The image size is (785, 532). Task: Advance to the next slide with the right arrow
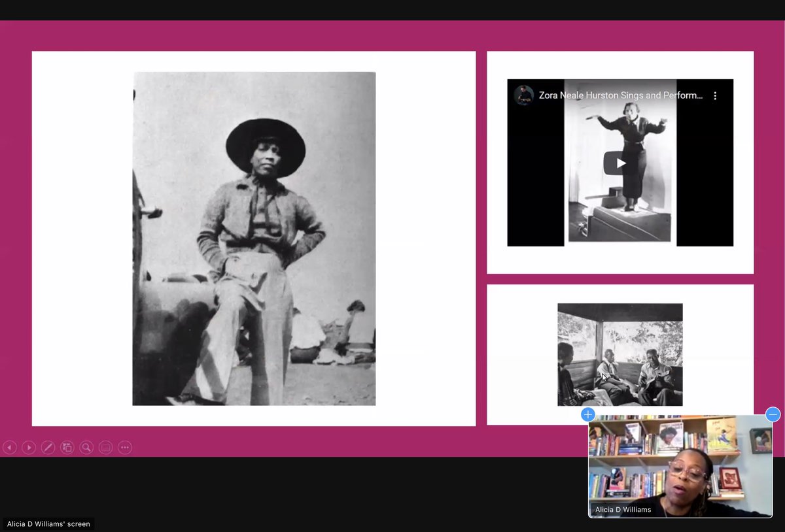click(29, 448)
